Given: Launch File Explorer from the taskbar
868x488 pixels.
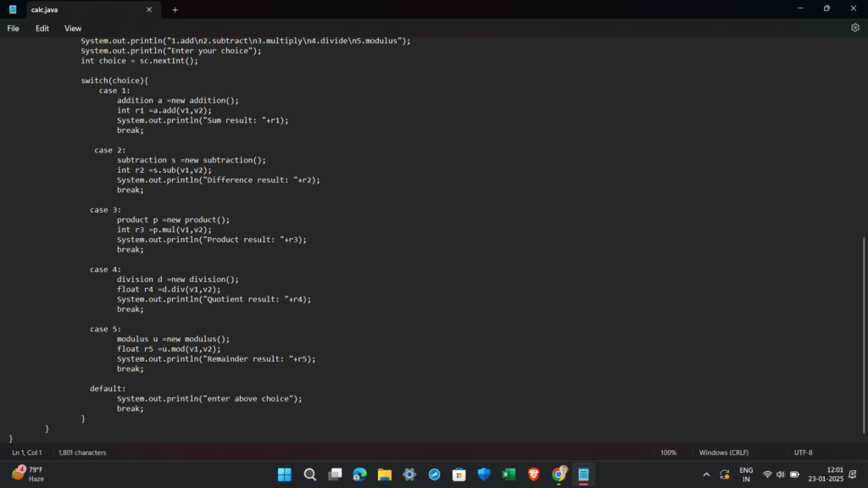Looking at the screenshot, I should (x=384, y=474).
